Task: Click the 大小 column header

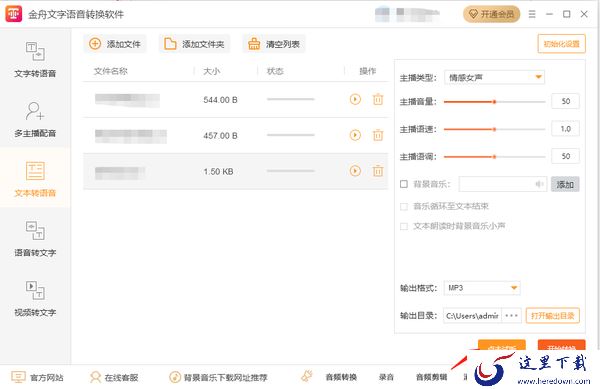Action: click(212, 71)
